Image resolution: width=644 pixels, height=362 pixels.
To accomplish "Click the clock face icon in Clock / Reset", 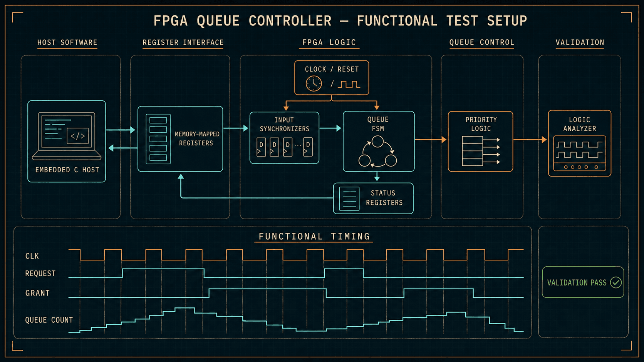I will pos(314,83).
